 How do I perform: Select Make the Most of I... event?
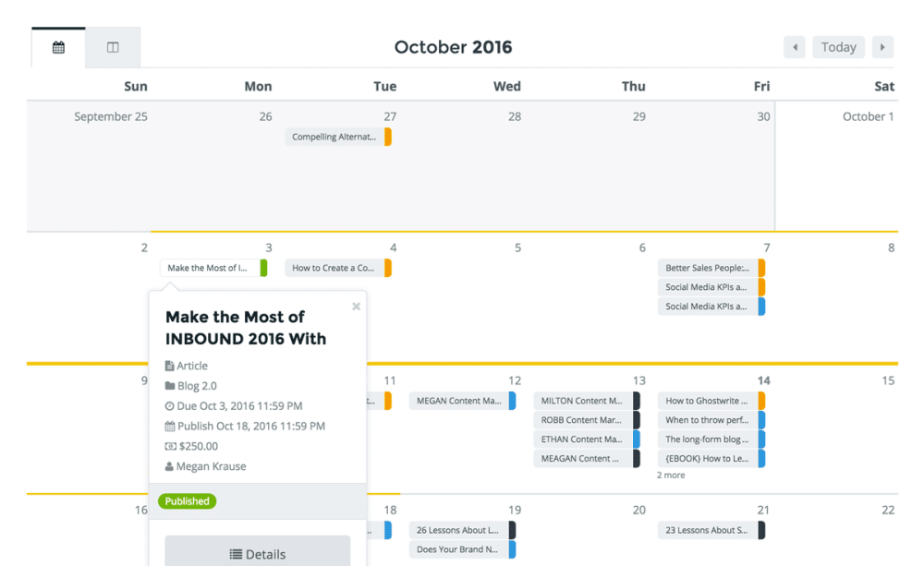[x=213, y=268]
